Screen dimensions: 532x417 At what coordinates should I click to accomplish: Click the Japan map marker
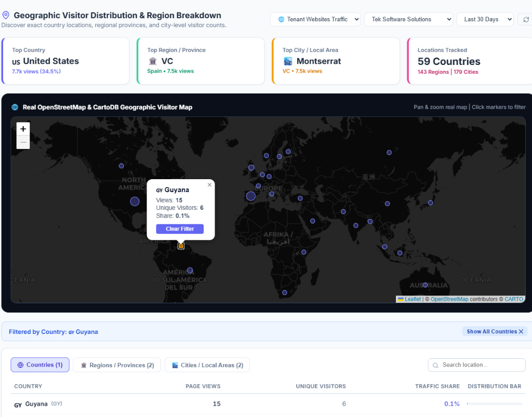(431, 203)
